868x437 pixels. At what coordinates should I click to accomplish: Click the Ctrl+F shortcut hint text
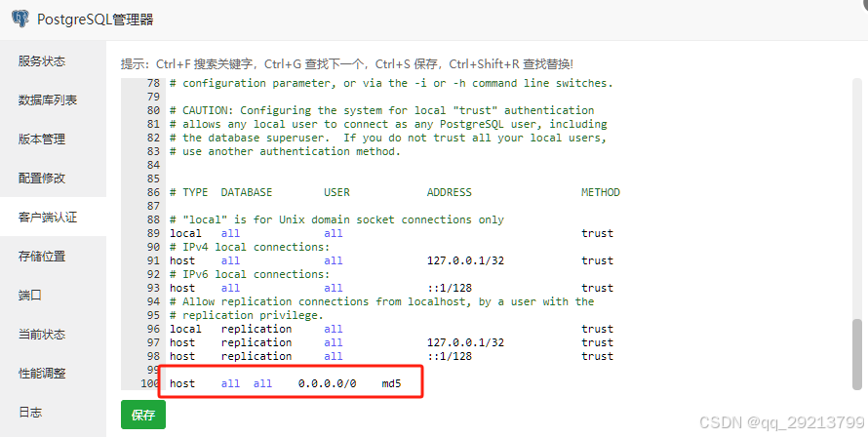click(207, 64)
